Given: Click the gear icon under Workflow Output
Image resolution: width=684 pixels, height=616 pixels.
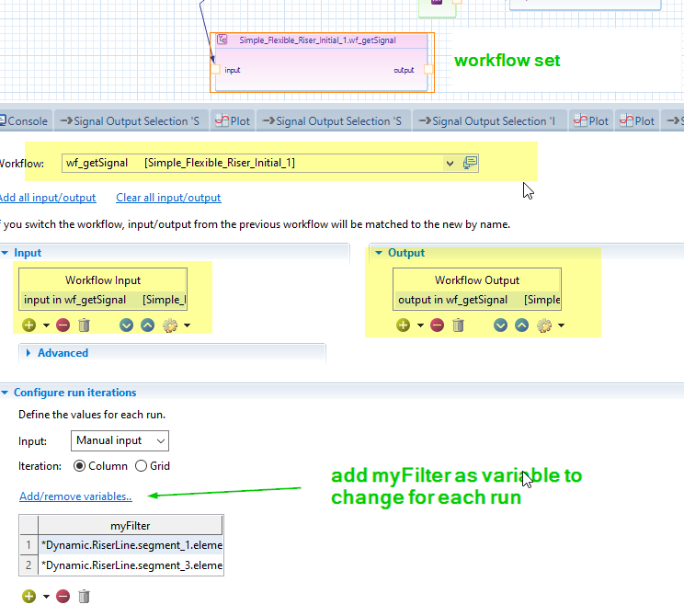Looking at the screenshot, I should pyautogui.click(x=542, y=325).
